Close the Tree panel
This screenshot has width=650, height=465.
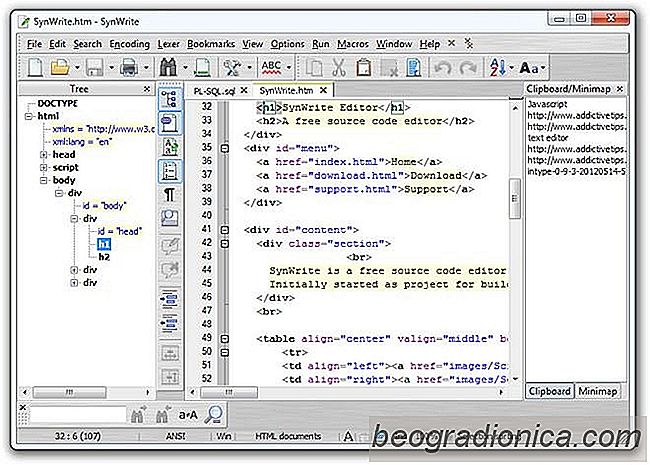pos(146,89)
